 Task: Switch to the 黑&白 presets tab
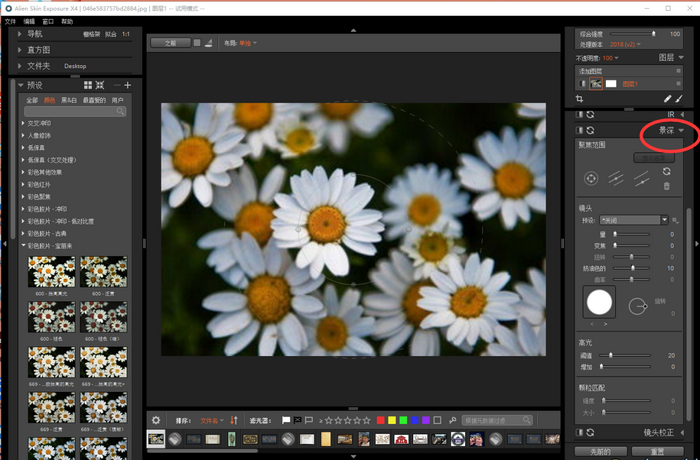coord(69,100)
